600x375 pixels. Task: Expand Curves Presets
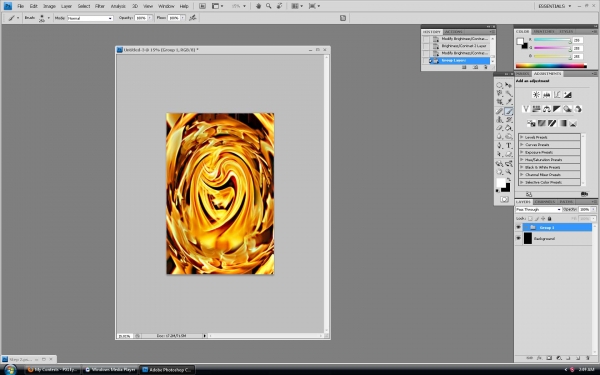522,145
